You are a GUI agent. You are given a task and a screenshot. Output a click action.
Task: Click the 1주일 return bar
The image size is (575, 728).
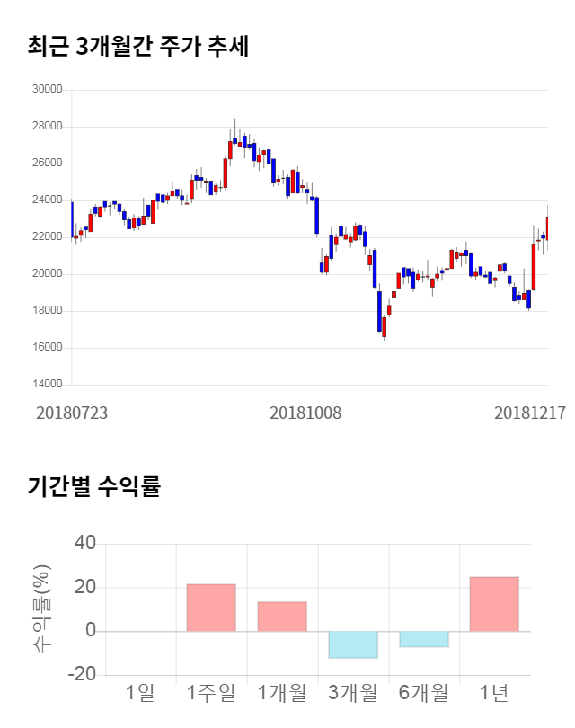211,608
